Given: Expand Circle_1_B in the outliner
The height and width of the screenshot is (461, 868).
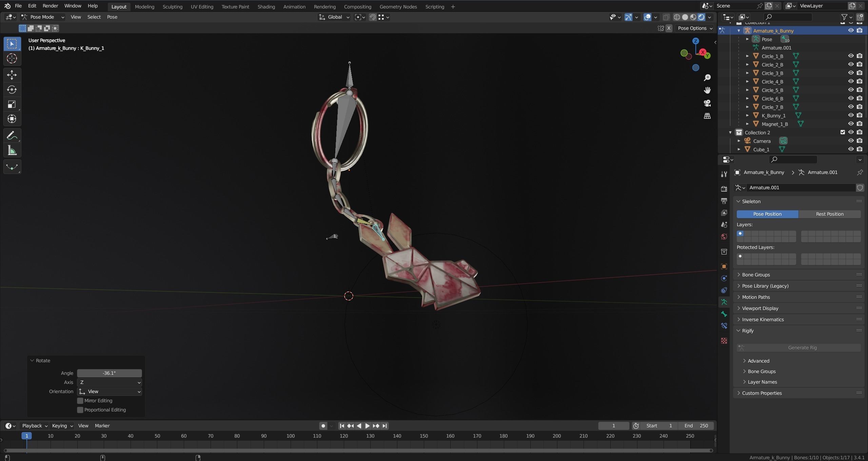Looking at the screenshot, I should tap(747, 56).
